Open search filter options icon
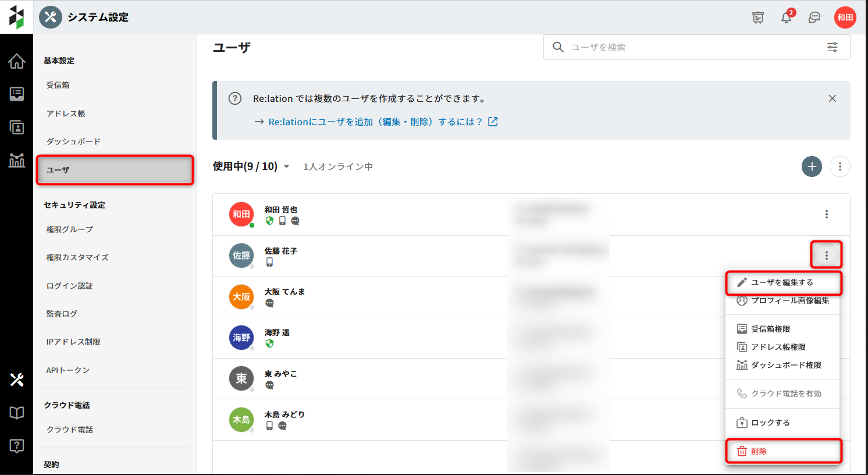The width and height of the screenshot is (868, 475). (x=833, y=47)
